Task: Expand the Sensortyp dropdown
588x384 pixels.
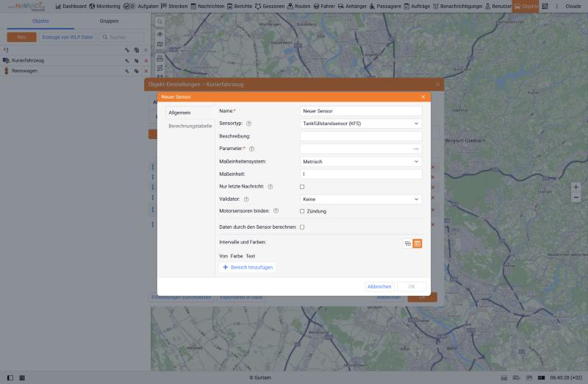Action: coord(361,124)
